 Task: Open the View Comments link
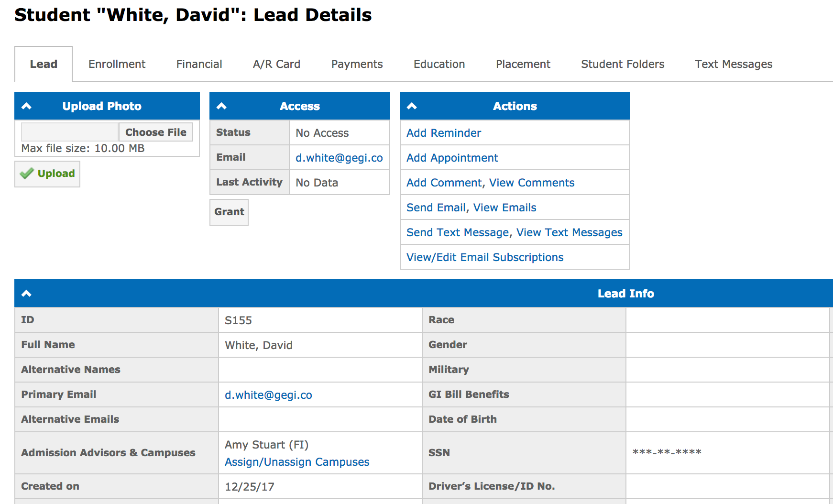(x=532, y=183)
